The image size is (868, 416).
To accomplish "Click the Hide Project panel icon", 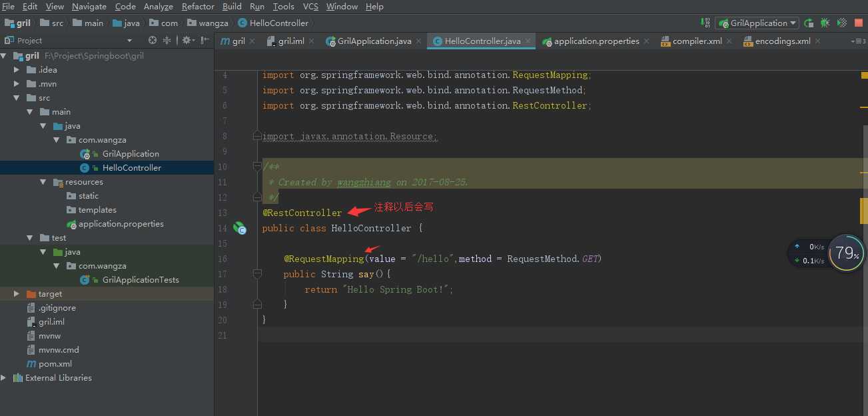I will tap(205, 40).
